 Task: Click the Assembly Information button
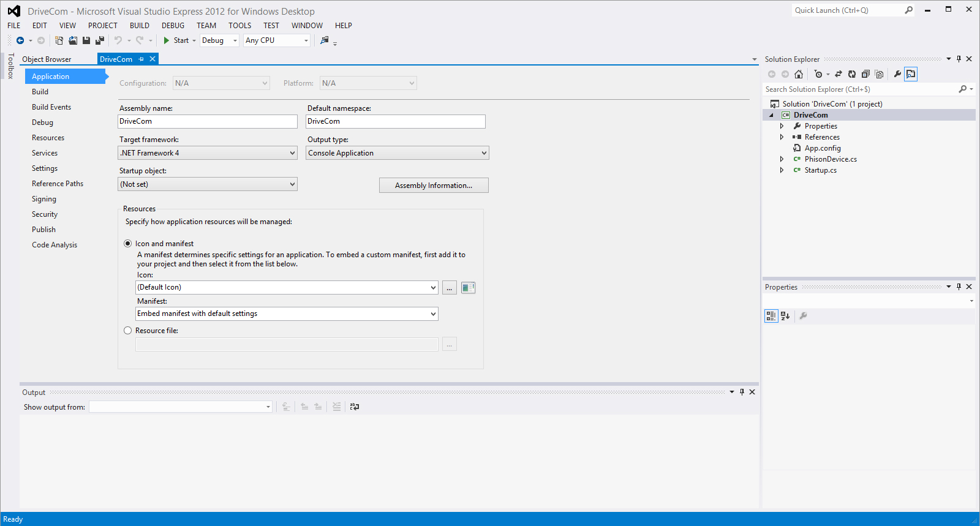tap(434, 186)
